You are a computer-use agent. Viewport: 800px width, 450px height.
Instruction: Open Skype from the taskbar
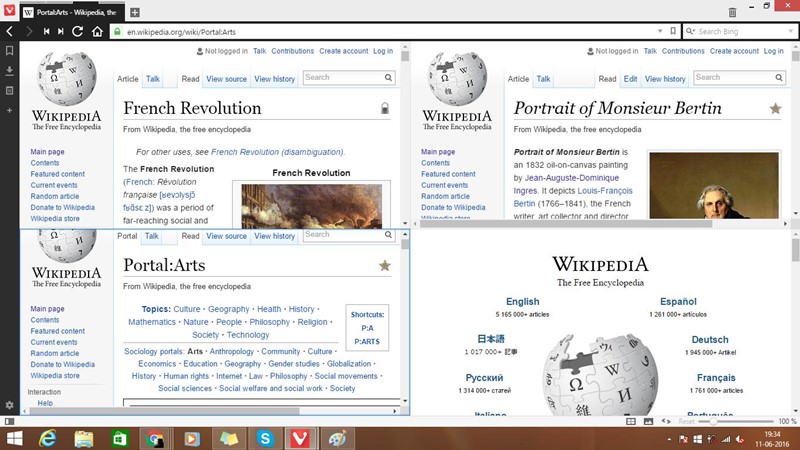[265, 438]
